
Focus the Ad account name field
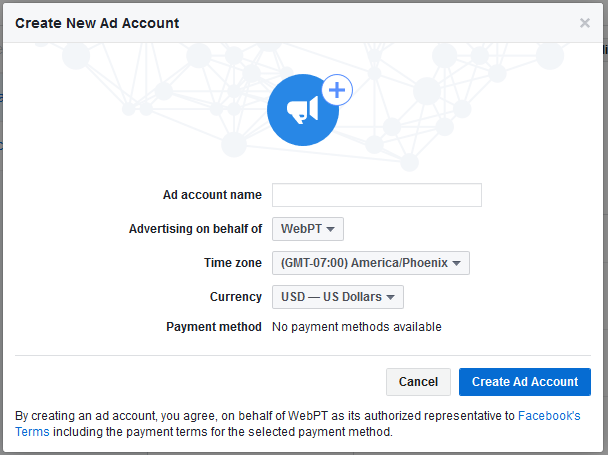[377, 195]
